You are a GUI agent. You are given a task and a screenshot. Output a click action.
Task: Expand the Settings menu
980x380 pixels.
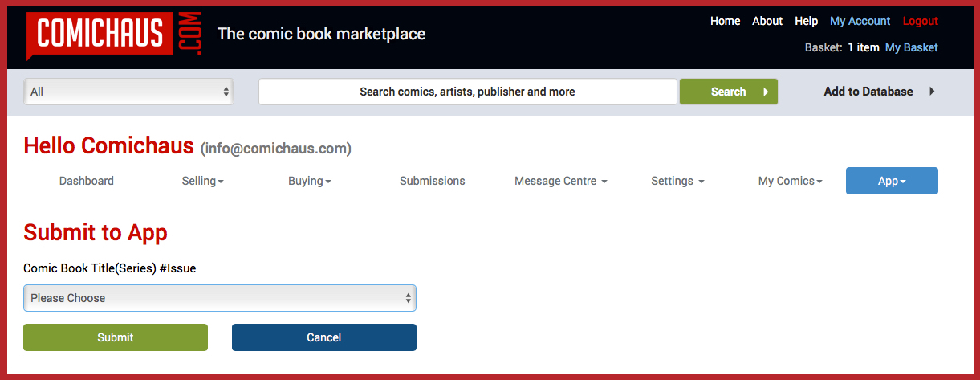(677, 181)
